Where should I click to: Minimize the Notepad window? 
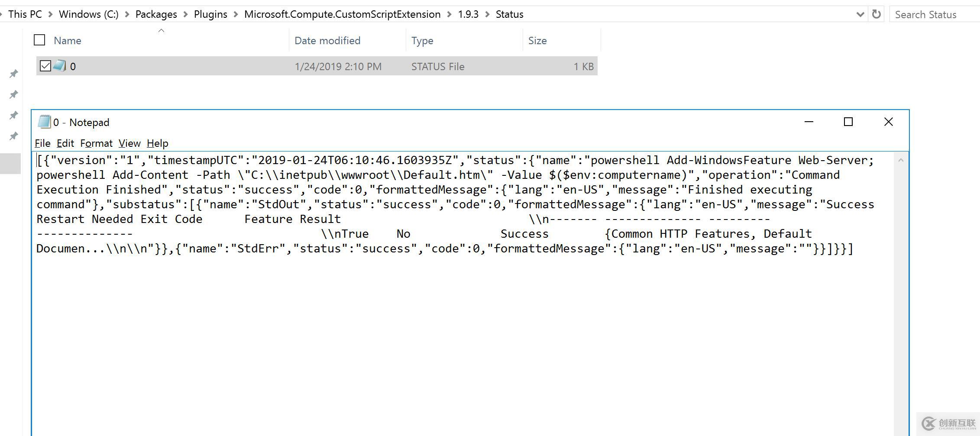[809, 122]
